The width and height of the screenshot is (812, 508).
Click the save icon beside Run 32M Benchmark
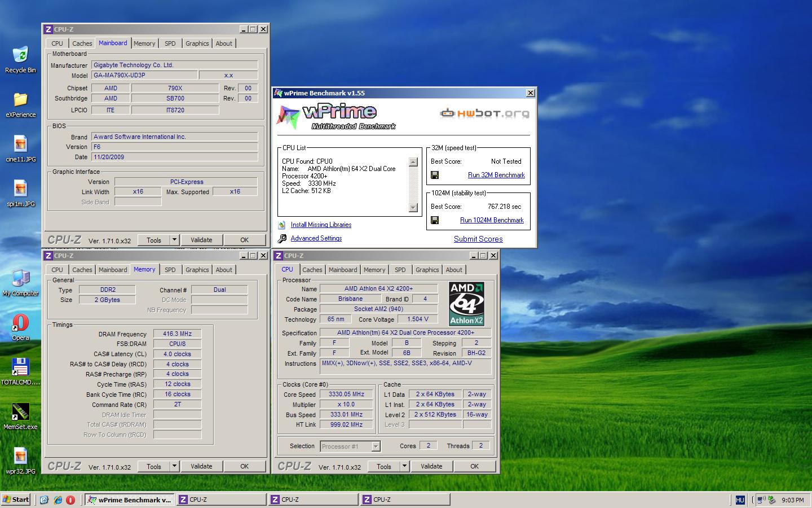(435, 175)
